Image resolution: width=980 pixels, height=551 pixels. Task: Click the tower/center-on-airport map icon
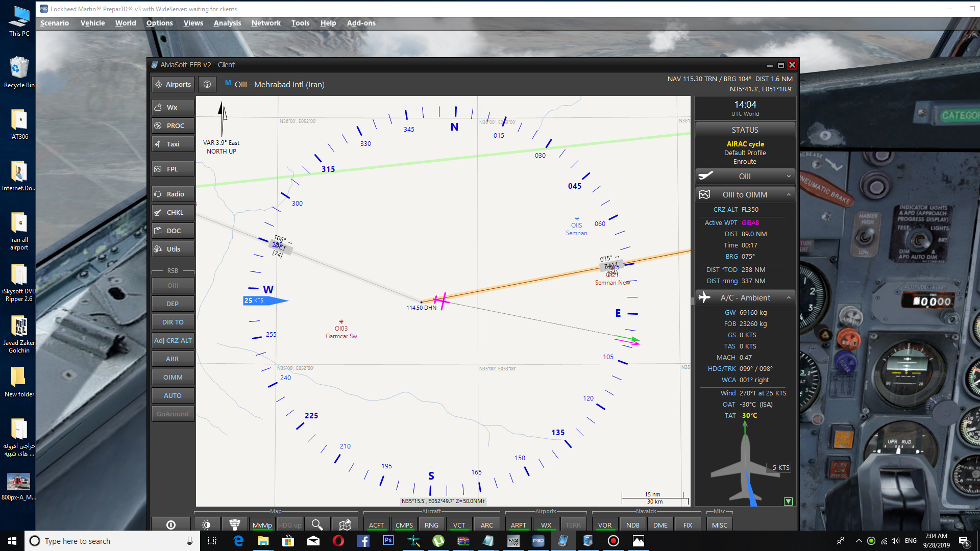pyautogui.click(x=235, y=524)
